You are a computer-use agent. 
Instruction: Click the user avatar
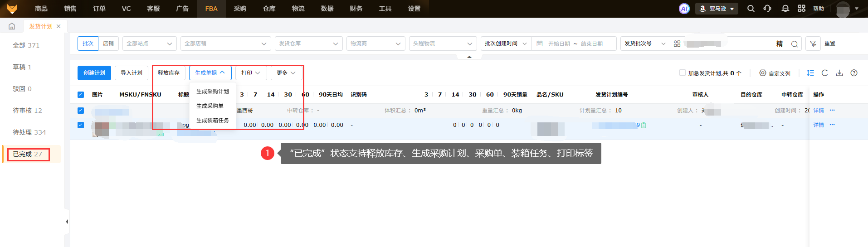843,9
